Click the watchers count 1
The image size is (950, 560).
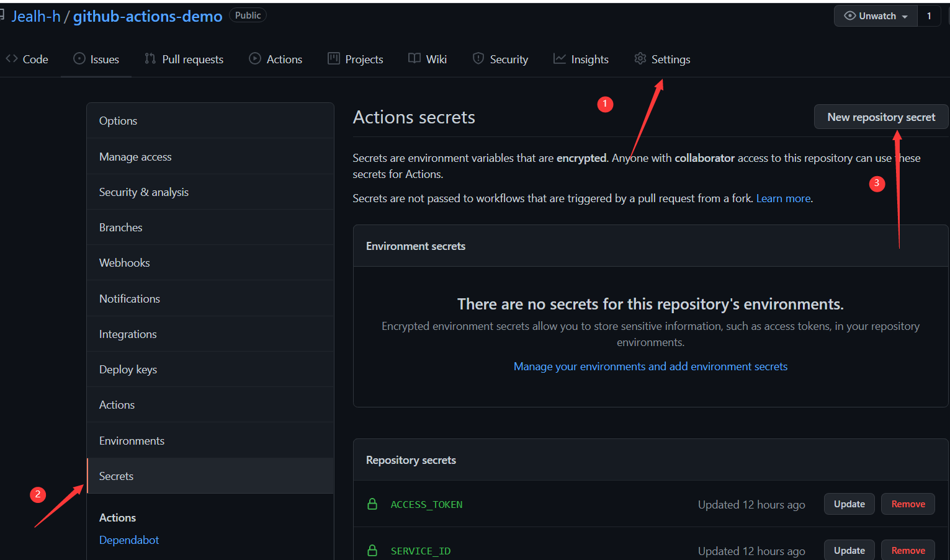click(x=929, y=16)
